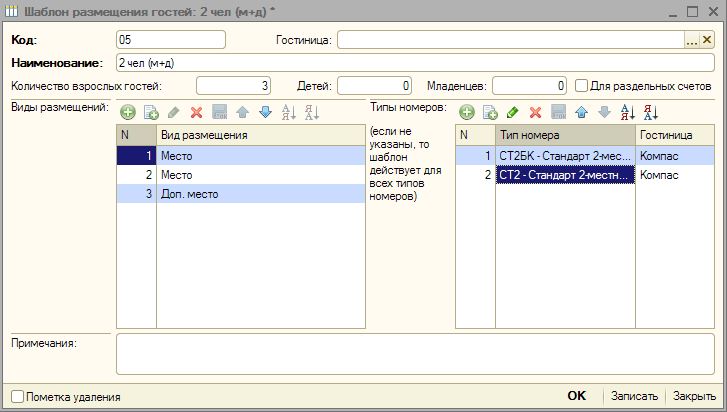Select row 3 Доп. место
Screen dimensions: 727x412
pos(241,194)
